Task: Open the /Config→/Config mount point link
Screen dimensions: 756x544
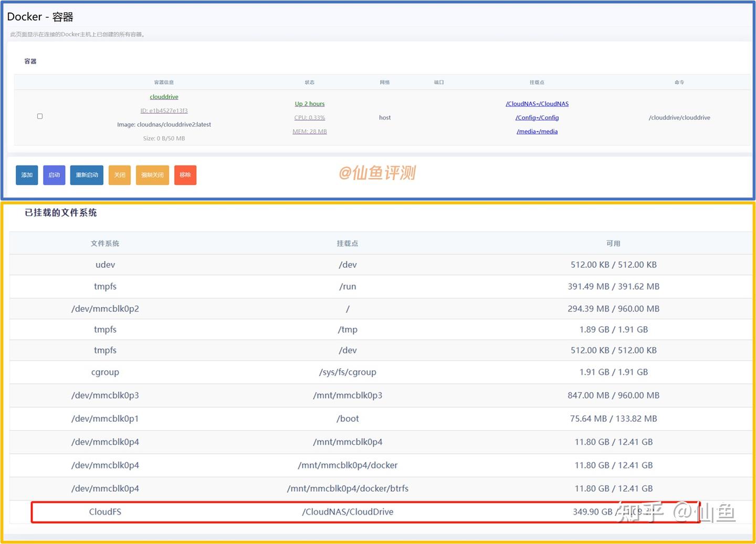Action: tap(537, 117)
